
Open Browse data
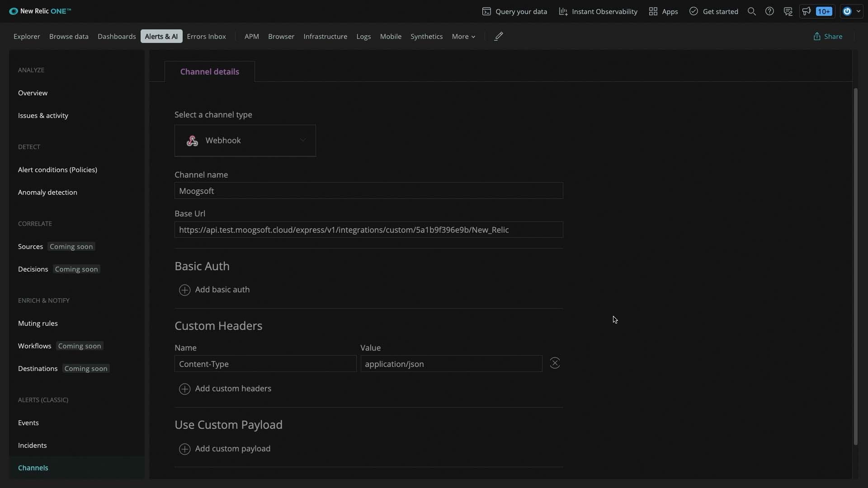pos(69,36)
